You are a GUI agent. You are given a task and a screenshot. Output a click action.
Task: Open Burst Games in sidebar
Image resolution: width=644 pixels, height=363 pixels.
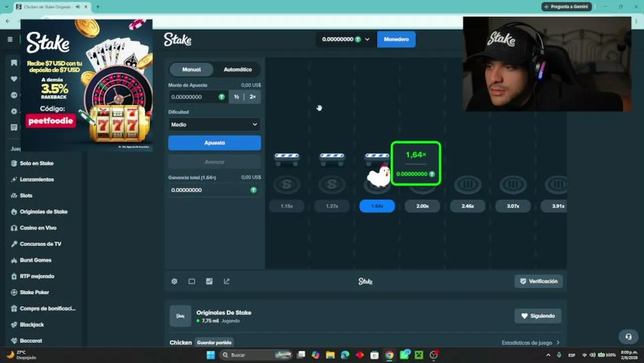click(x=35, y=260)
